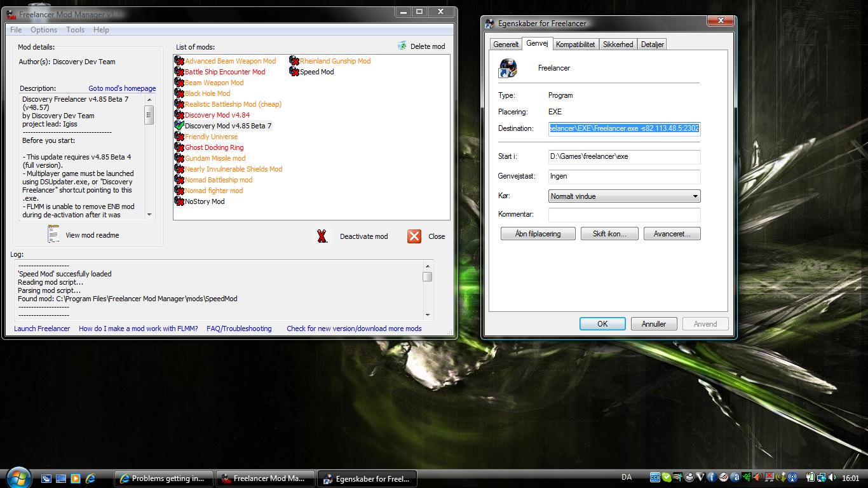Open the Tools menu
This screenshot has height=488, width=868.
(x=75, y=30)
